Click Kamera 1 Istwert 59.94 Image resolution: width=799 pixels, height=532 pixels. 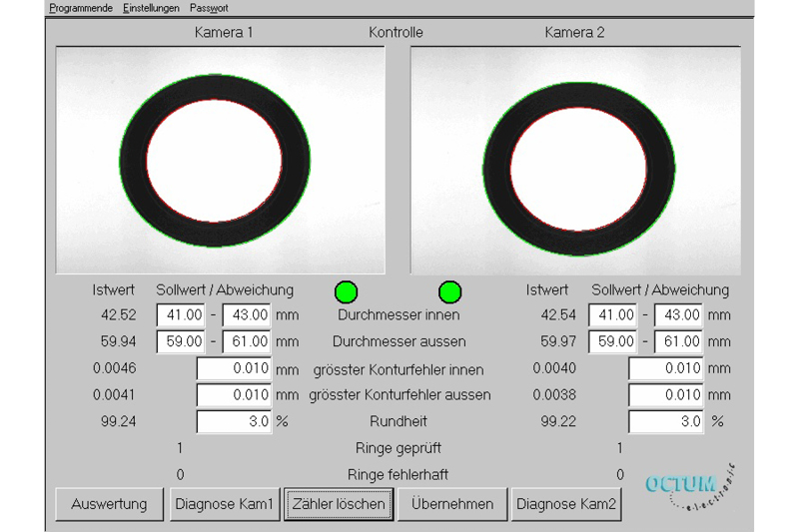pos(118,341)
